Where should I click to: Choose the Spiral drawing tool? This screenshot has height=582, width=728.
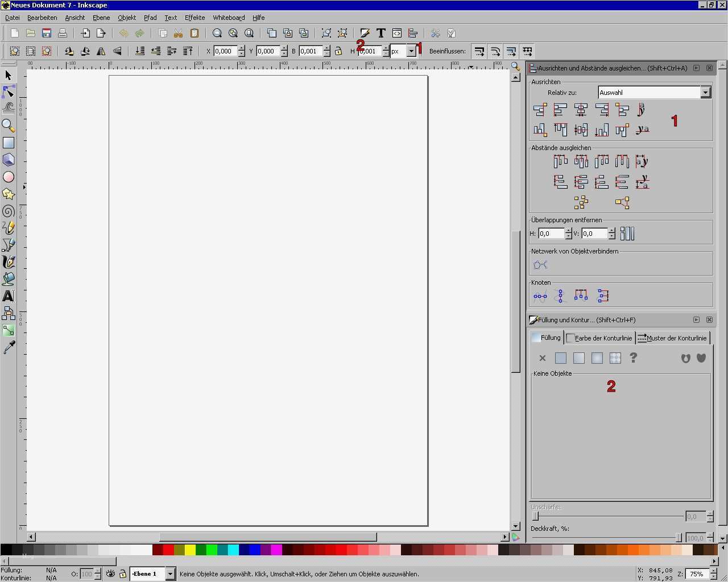point(8,211)
